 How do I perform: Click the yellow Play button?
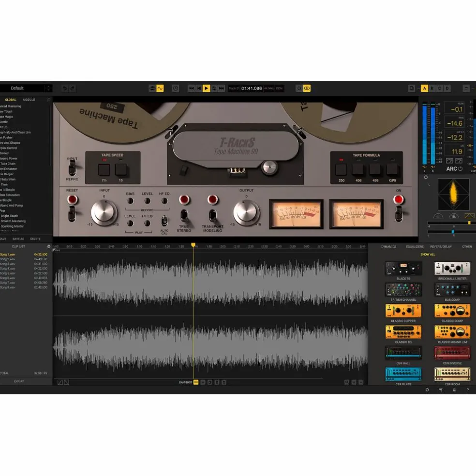click(x=206, y=89)
